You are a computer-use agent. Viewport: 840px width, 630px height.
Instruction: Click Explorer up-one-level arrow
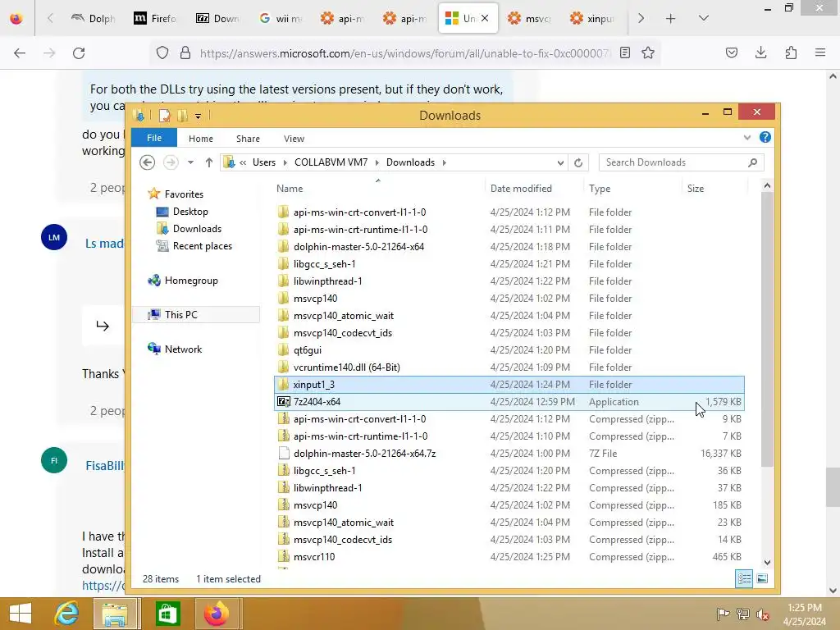[209, 162]
